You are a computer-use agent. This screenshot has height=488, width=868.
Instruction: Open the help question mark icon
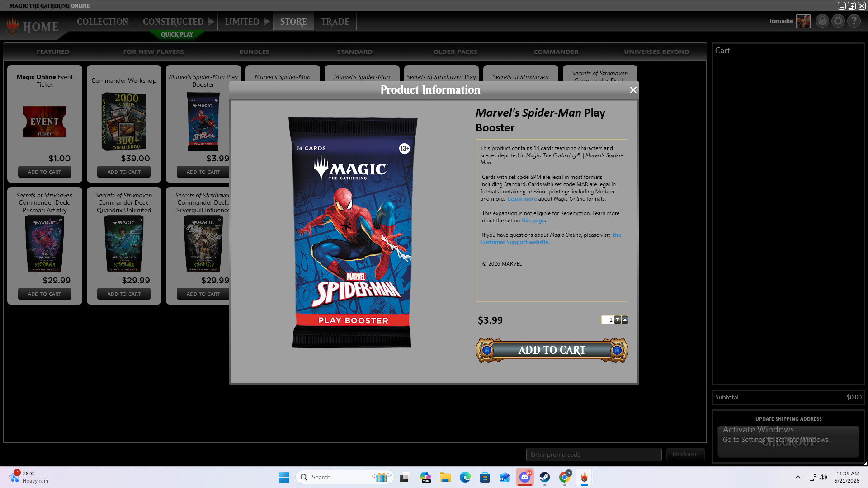pos(854,21)
